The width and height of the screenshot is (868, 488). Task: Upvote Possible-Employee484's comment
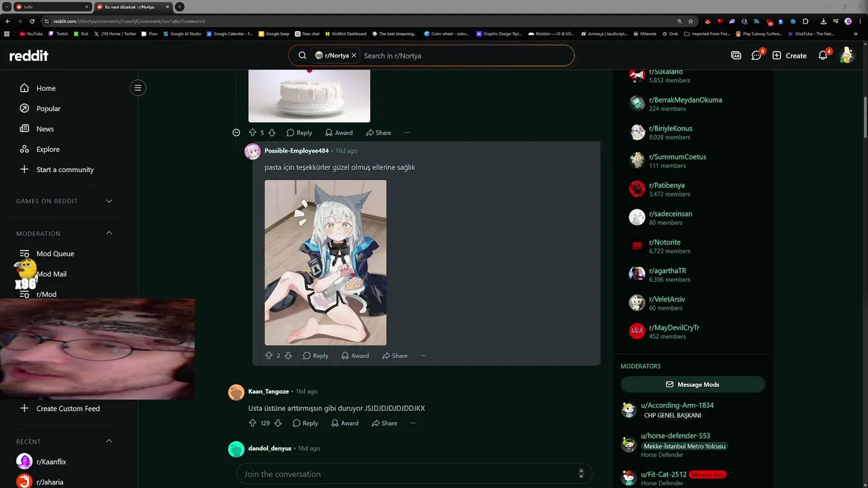click(269, 356)
